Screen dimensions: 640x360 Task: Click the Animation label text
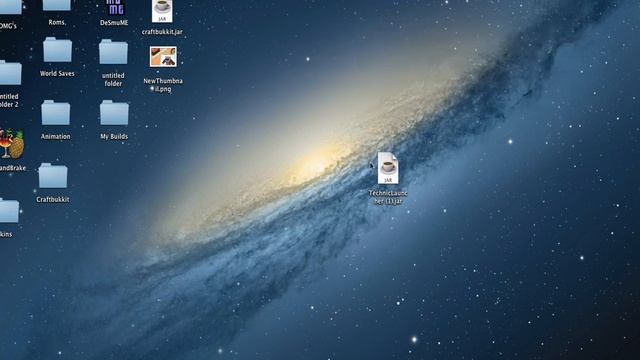[56, 136]
